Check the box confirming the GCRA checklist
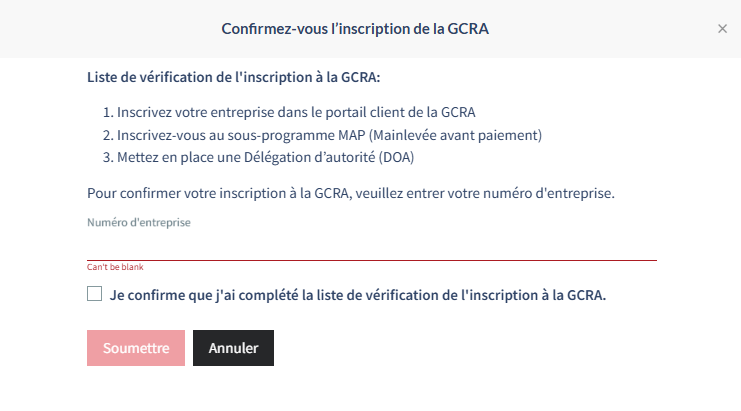The image size is (741, 411). point(95,294)
